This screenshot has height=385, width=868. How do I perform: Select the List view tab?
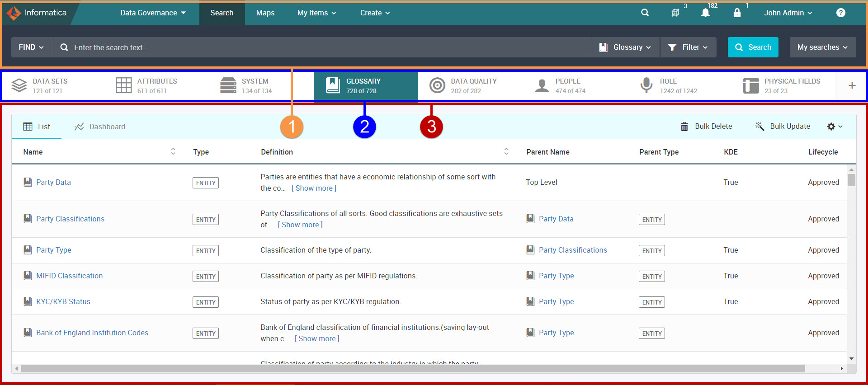point(37,127)
